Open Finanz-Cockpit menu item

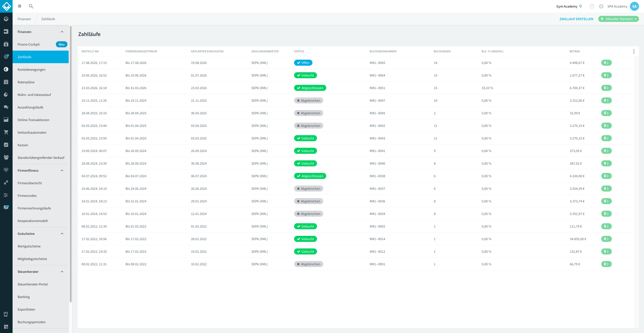click(x=41, y=44)
